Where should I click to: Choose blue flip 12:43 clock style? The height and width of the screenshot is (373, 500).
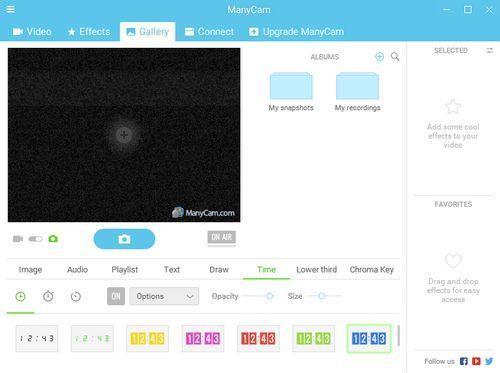click(369, 339)
